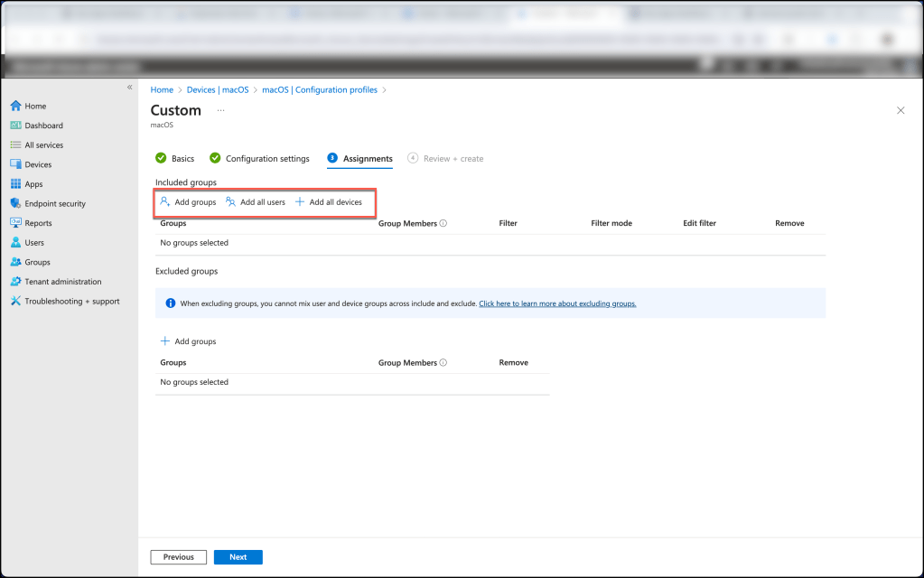Click the Endpoint security shield icon
This screenshot has height=578, width=924.
15,203
